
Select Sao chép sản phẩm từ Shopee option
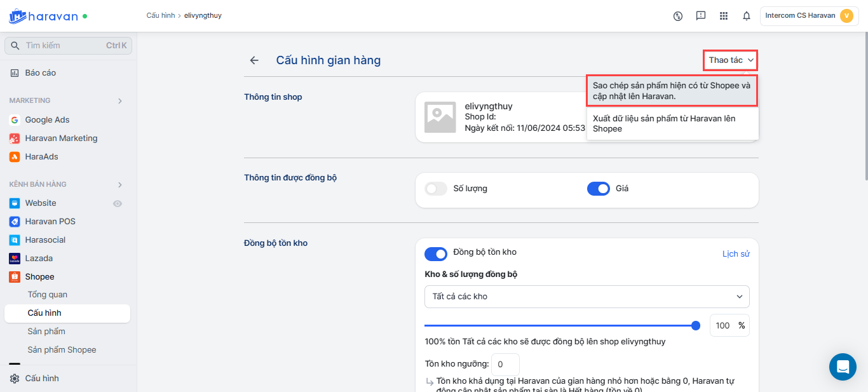coord(672,91)
